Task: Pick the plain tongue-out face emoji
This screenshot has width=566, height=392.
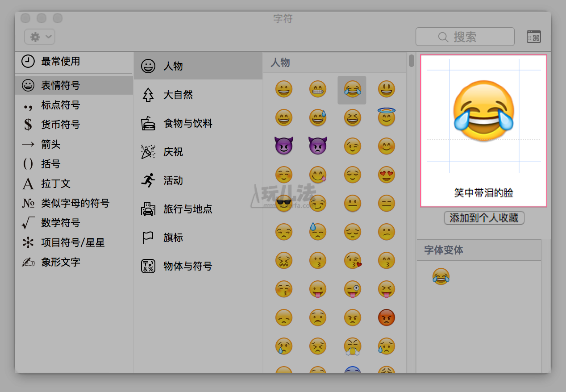Action: tap(318, 289)
